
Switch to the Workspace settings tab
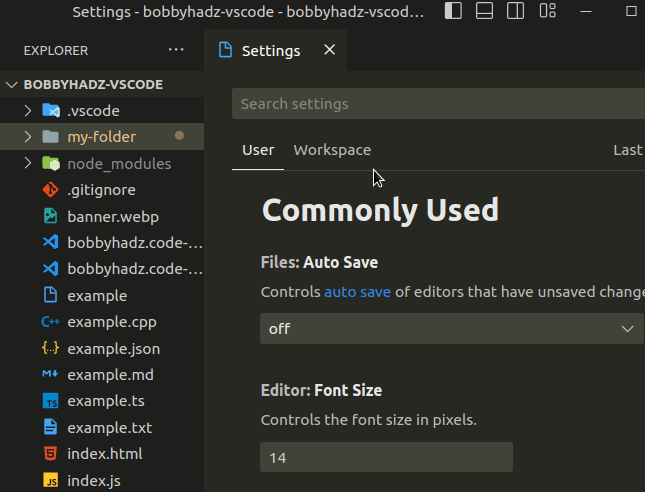(332, 150)
